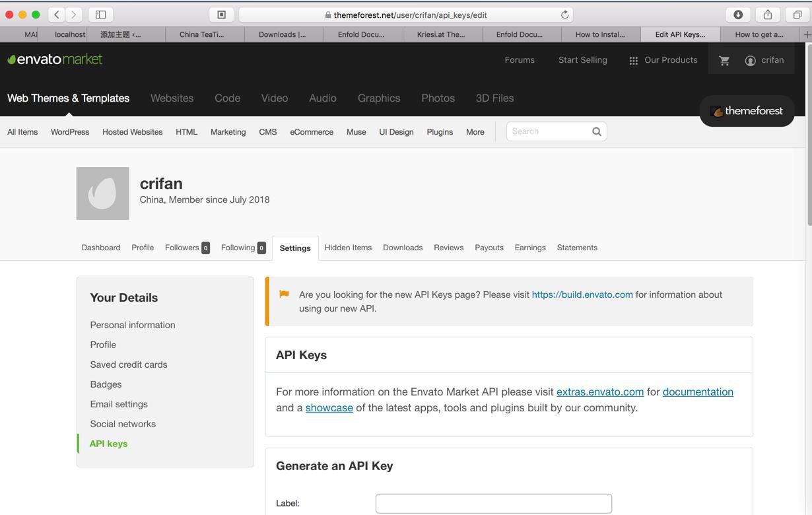
Task: Select API keys sidebar item
Action: pyautogui.click(x=108, y=444)
